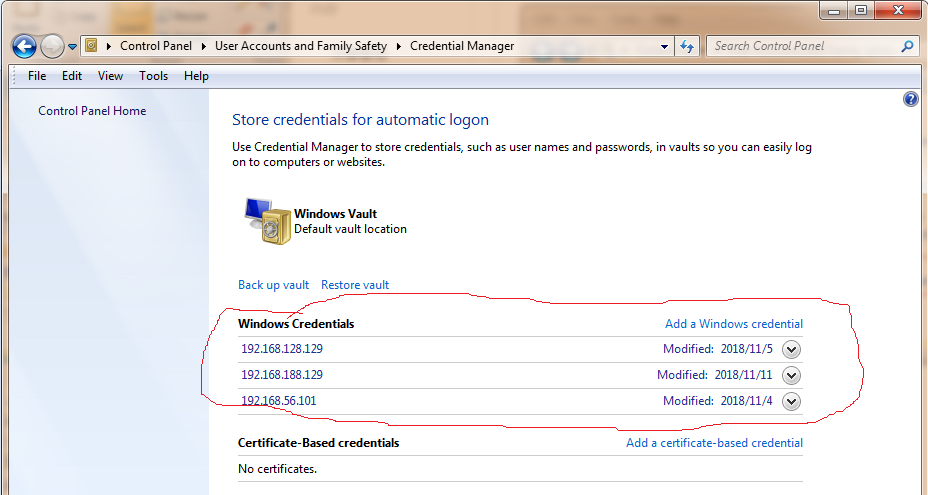Close the Credential Manager window
This screenshot has width=928, height=495.
pyautogui.click(x=898, y=11)
